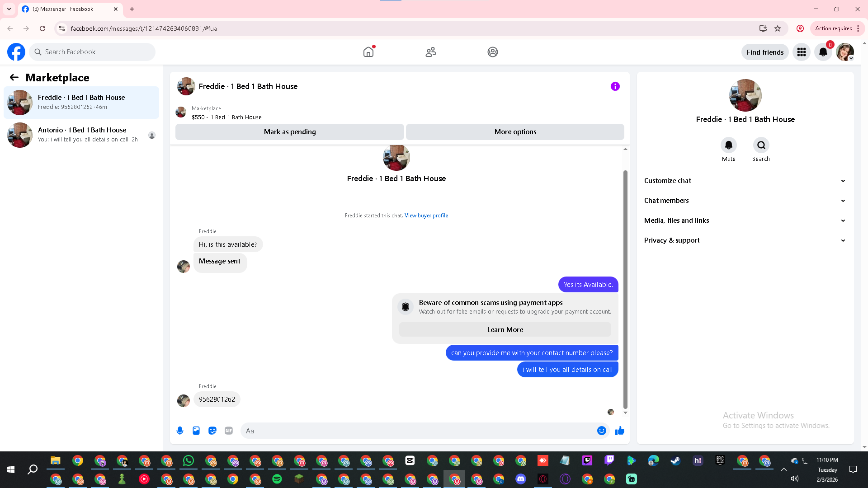Open the emoji picker in message box
The image size is (868, 488).
tap(601, 431)
